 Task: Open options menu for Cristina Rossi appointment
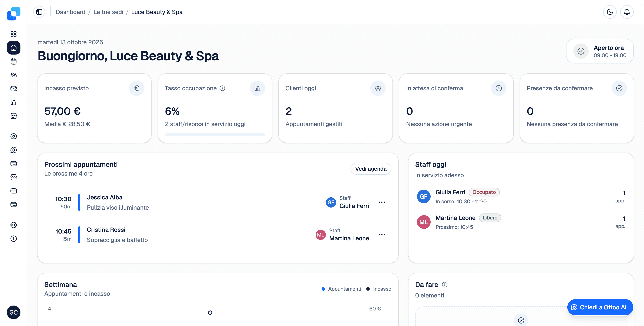click(x=382, y=235)
